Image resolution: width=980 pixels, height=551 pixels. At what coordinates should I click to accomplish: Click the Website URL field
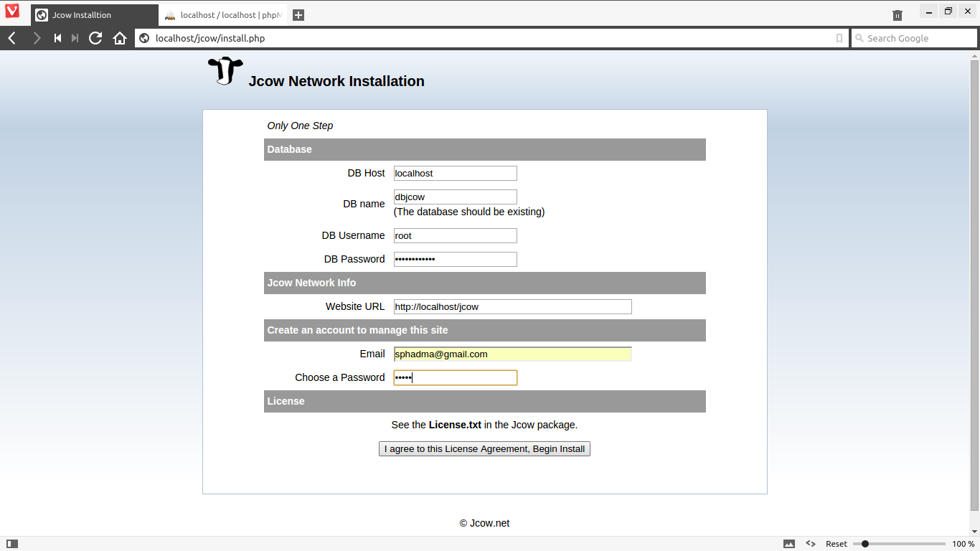coord(513,306)
